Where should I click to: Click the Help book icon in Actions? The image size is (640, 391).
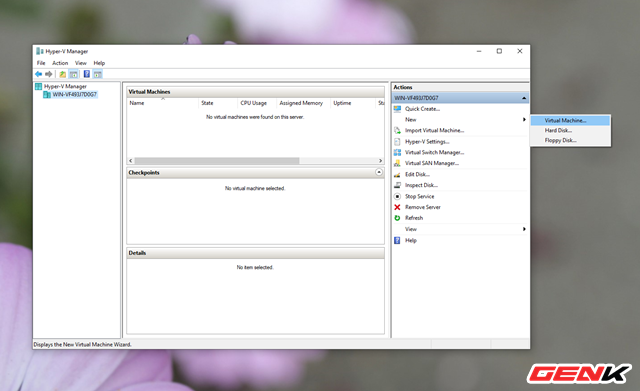click(x=397, y=240)
